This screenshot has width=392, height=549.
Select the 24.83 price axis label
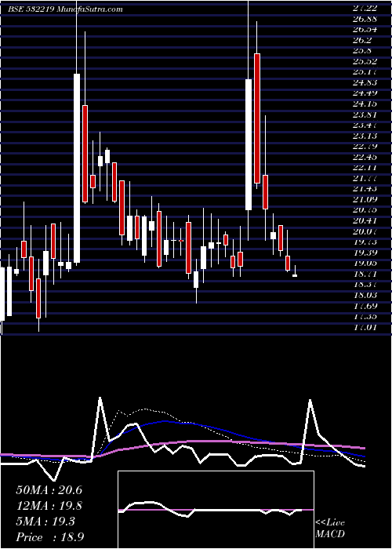[x=365, y=82]
